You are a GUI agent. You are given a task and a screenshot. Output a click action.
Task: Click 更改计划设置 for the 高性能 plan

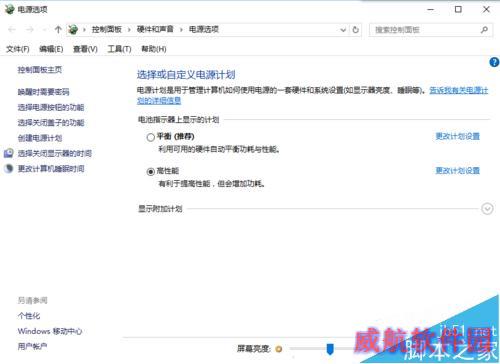(457, 170)
